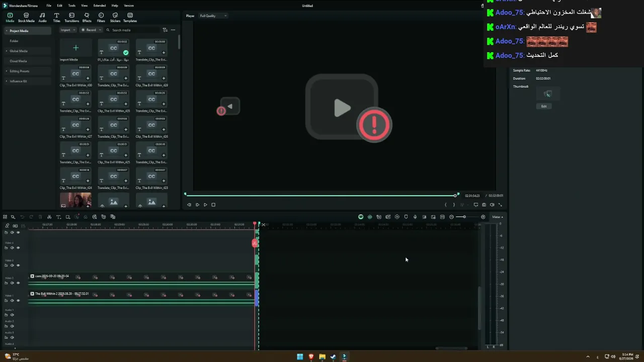Open the Stock Media panel
The height and width of the screenshot is (362, 644).
tap(26, 18)
